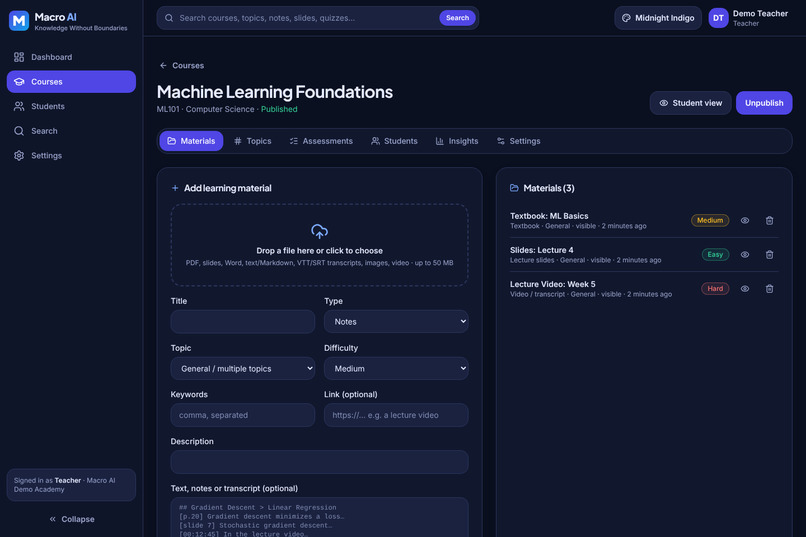The height and width of the screenshot is (537, 806).
Task: Click the folder icon beside Materials (3)
Action: click(x=514, y=188)
